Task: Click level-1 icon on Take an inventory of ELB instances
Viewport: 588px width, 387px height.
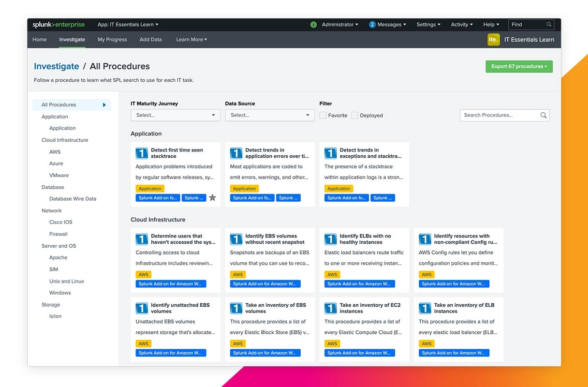Action: [x=425, y=308]
